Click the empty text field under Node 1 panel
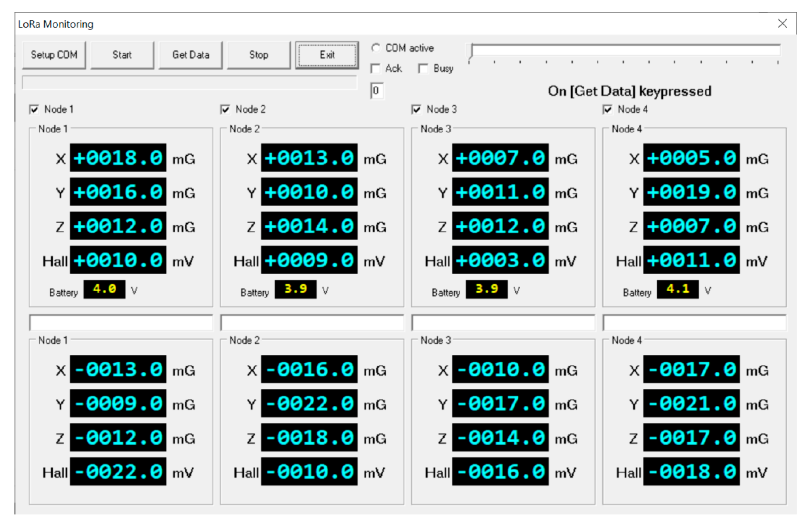Viewport: 808px width, 532px height. coord(121,323)
